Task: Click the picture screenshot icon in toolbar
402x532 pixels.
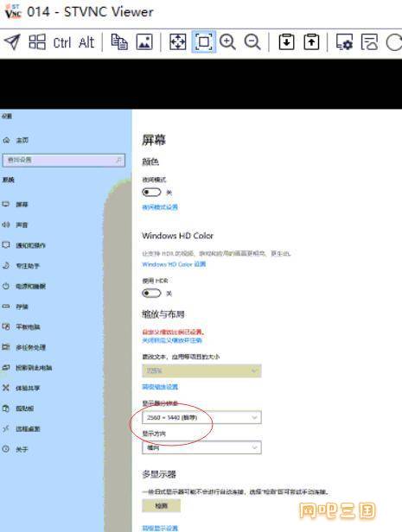Action: [x=144, y=42]
